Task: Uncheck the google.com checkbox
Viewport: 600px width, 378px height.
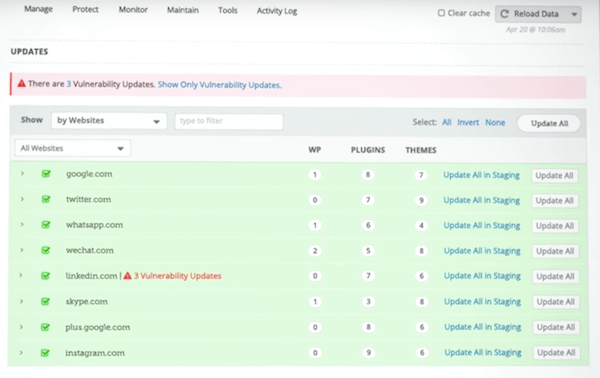Action: click(x=46, y=174)
